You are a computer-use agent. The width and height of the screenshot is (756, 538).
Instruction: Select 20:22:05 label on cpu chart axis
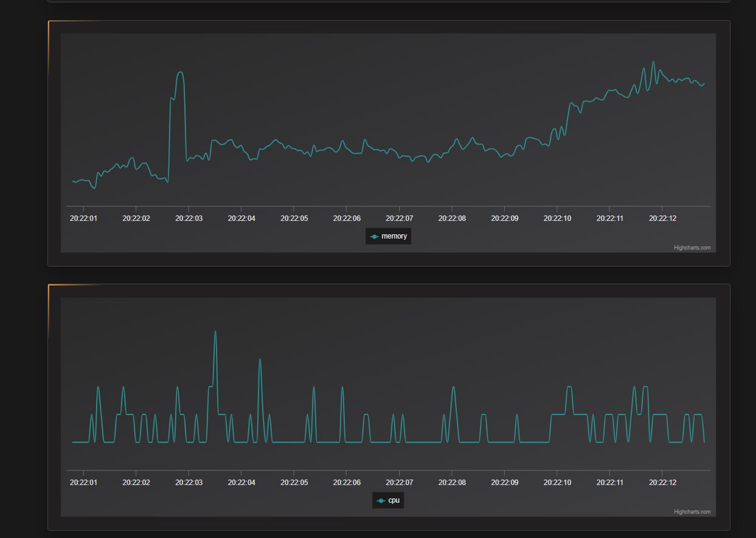point(294,482)
